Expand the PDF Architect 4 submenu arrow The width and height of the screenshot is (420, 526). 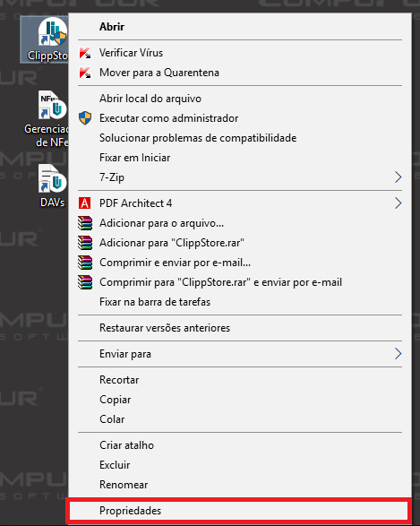[x=398, y=203]
